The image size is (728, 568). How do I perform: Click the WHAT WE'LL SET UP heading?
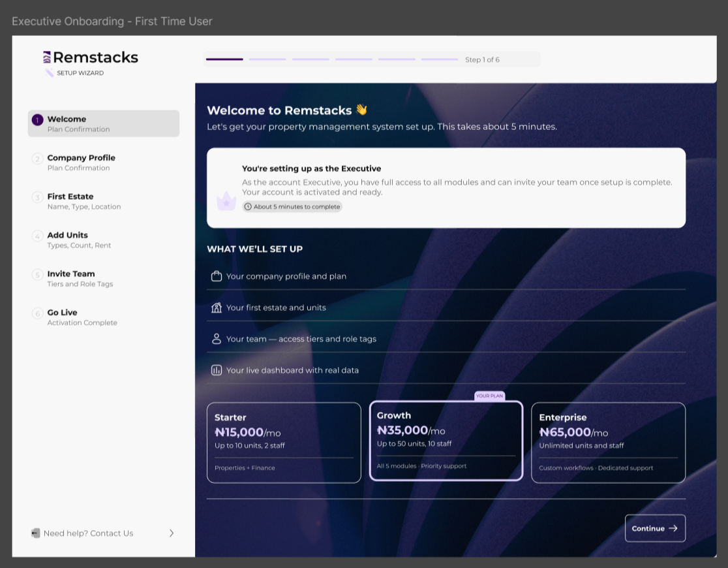(255, 249)
